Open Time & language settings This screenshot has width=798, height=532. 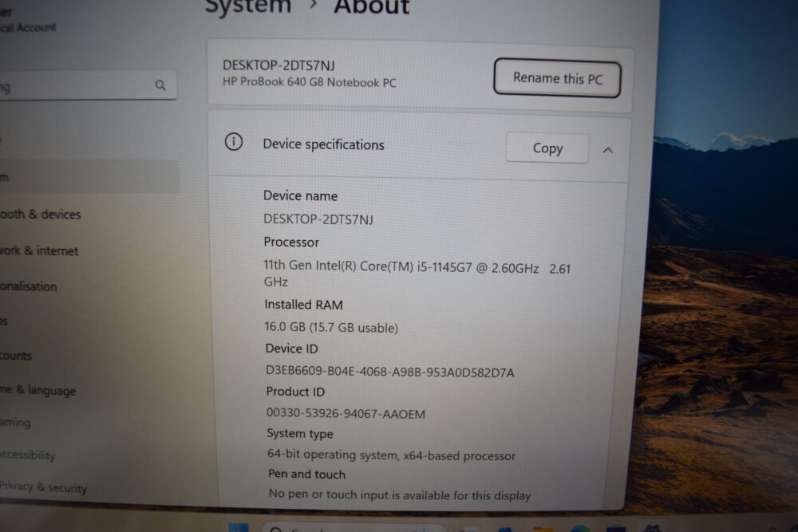point(38,390)
